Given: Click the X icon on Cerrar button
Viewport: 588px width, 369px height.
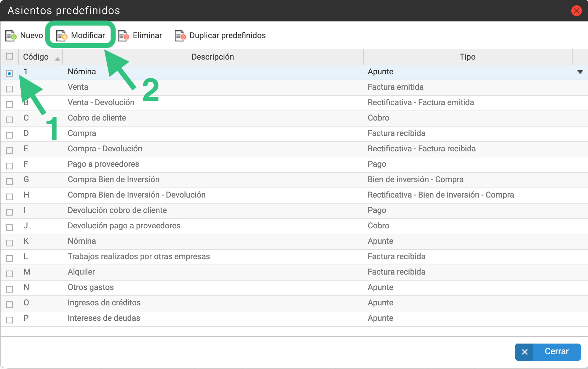Looking at the screenshot, I should [x=525, y=352].
